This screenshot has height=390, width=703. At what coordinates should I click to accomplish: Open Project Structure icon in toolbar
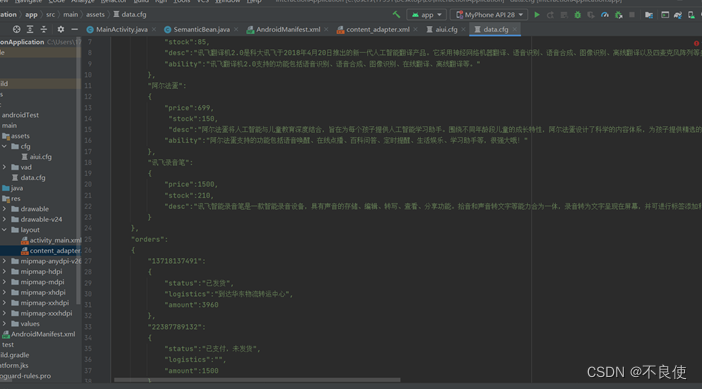point(649,15)
